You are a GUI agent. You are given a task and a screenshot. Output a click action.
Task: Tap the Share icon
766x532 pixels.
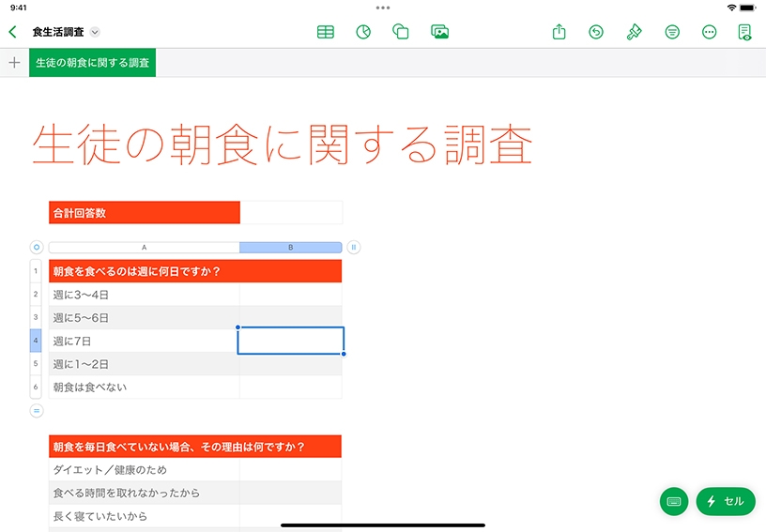tap(559, 32)
